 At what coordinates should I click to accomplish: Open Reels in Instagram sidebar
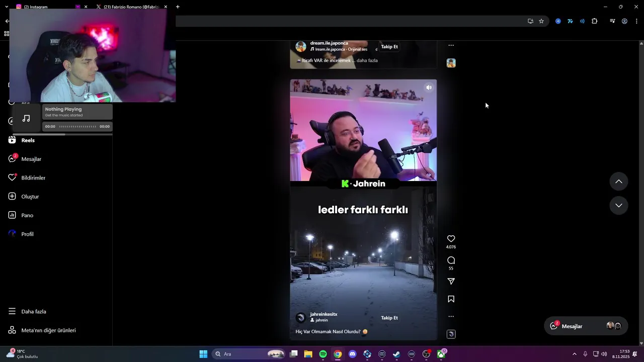[x=22, y=140]
